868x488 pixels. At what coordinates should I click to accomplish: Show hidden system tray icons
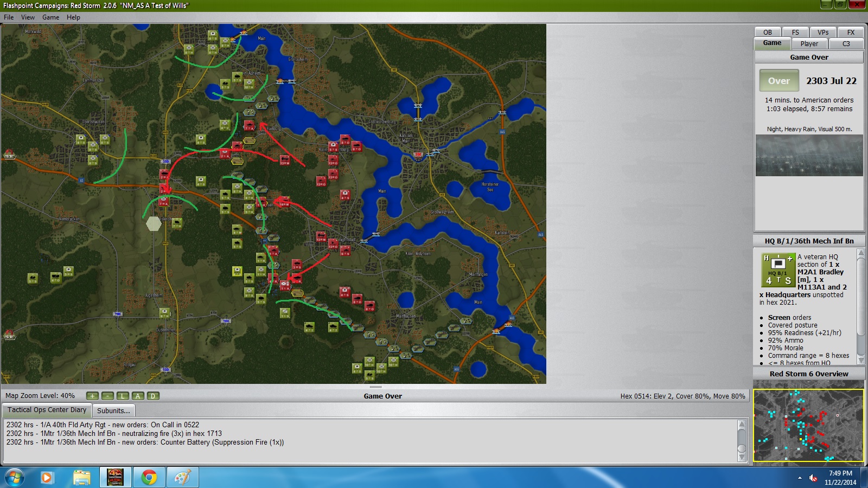click(800, 478)
